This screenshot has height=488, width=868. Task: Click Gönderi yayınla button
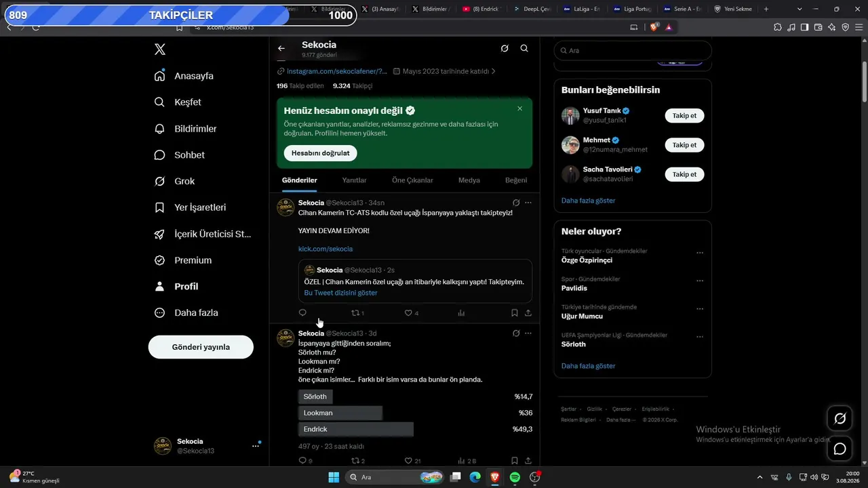pyautogui.click(x=201, y=347)
